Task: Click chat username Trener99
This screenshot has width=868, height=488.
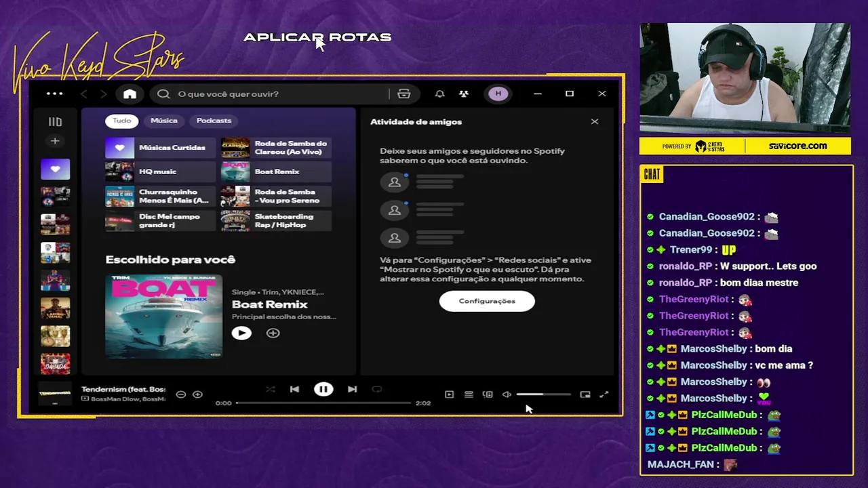Action: (x=691, y=249)
